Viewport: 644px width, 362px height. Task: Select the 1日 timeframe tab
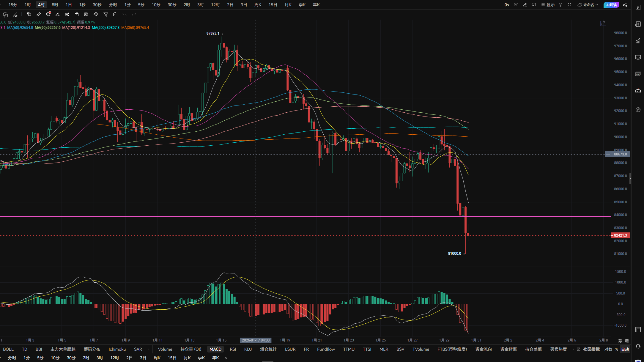click(x=69, y=5)
